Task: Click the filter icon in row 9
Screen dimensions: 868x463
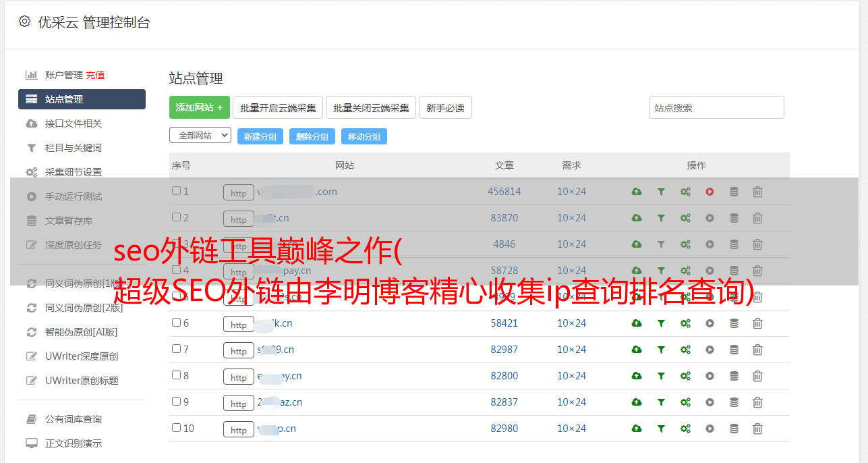Action: (x=661, y=402)
